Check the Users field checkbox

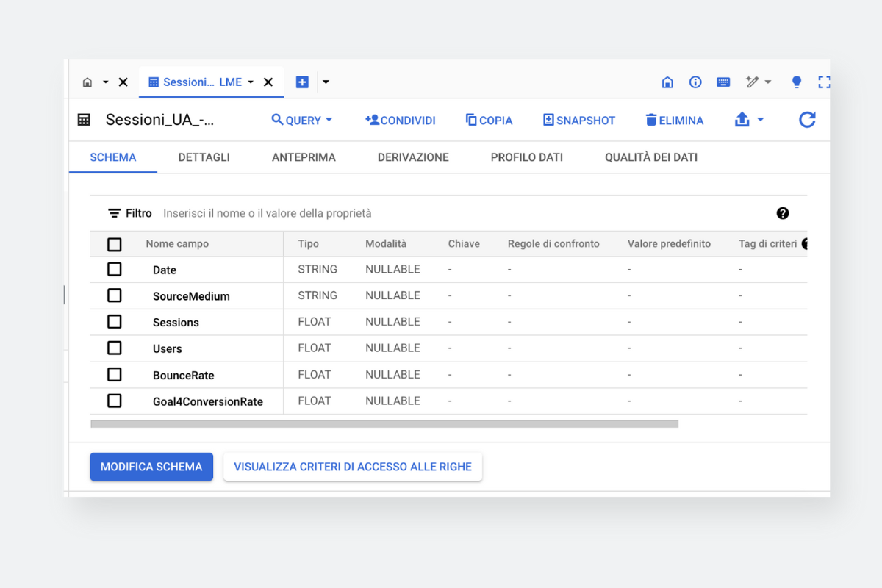[x=115, y=348]
